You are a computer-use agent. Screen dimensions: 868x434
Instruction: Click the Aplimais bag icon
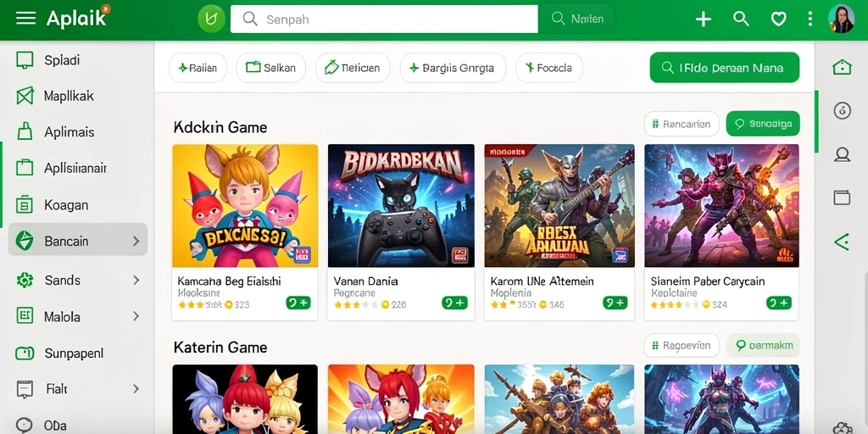[25, 132]
